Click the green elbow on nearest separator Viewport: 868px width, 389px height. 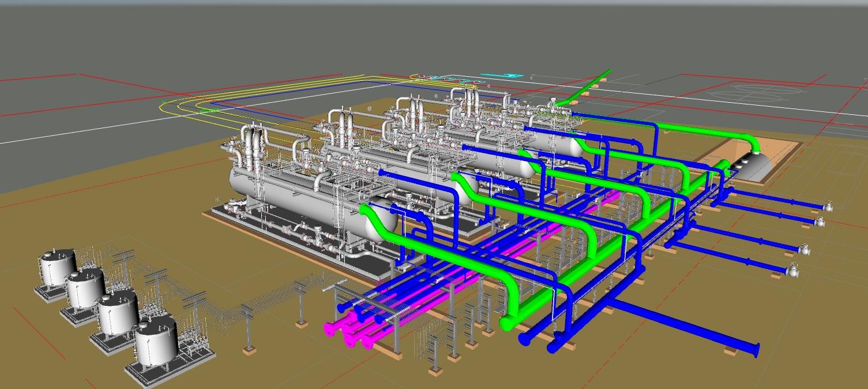pyautogui.click(x=369, y=215)
